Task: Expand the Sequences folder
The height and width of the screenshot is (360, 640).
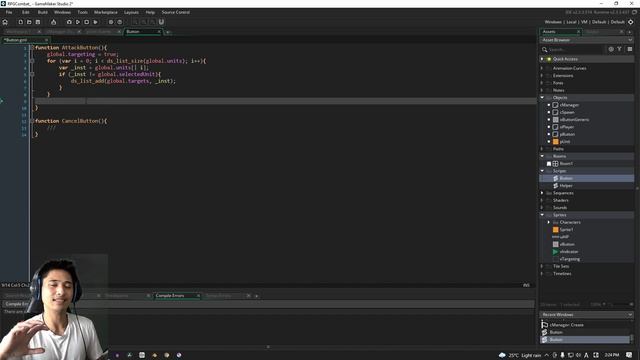Action: coord(542,193)
